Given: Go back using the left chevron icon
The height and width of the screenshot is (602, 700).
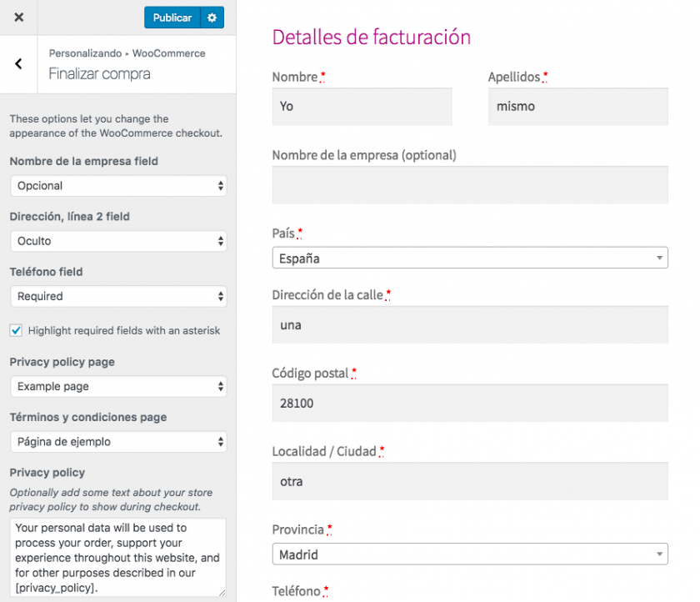Looking at the screenshot, I should 18,64.
